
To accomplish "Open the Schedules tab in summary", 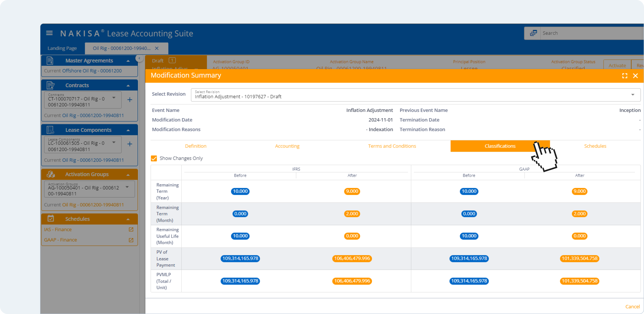I will [x=595, y=146].
